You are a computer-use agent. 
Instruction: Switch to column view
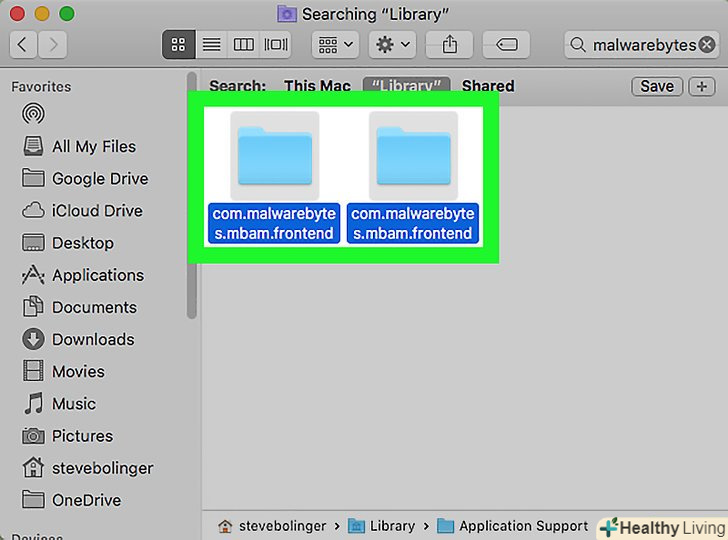[x=243, y=45]
